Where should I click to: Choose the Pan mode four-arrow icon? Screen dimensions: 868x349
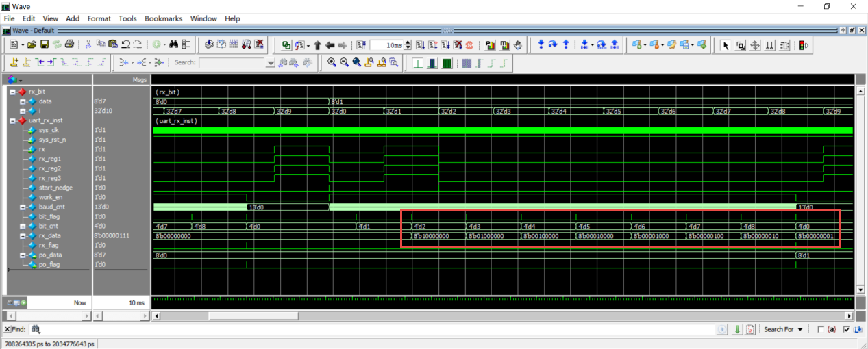(x=755, y=45)
